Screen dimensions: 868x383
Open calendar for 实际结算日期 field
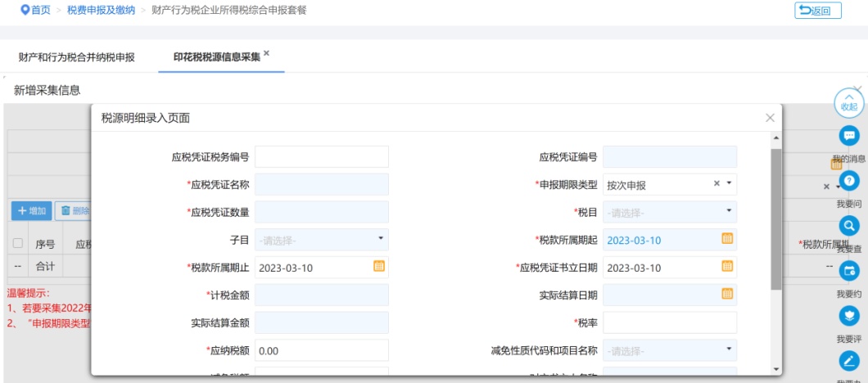(726, 295)
